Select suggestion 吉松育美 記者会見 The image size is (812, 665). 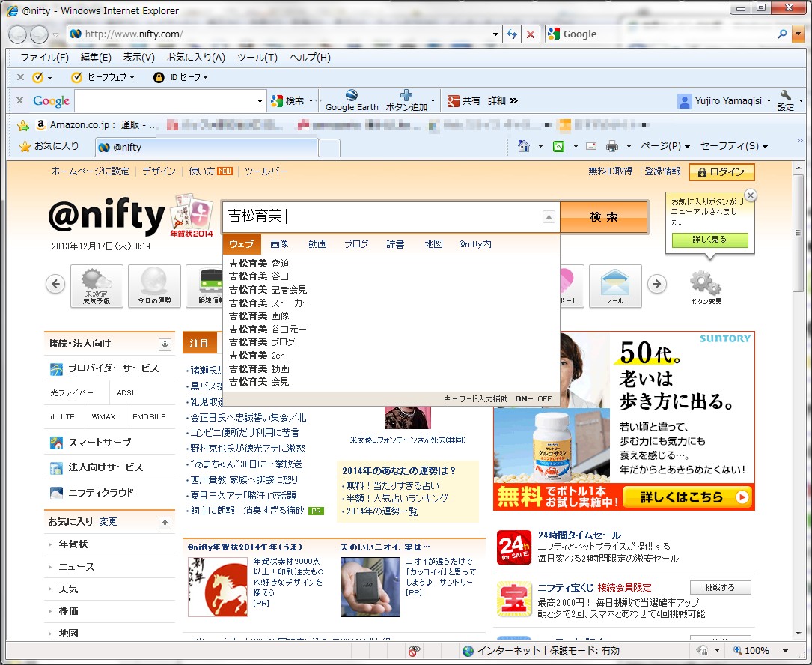268,290
